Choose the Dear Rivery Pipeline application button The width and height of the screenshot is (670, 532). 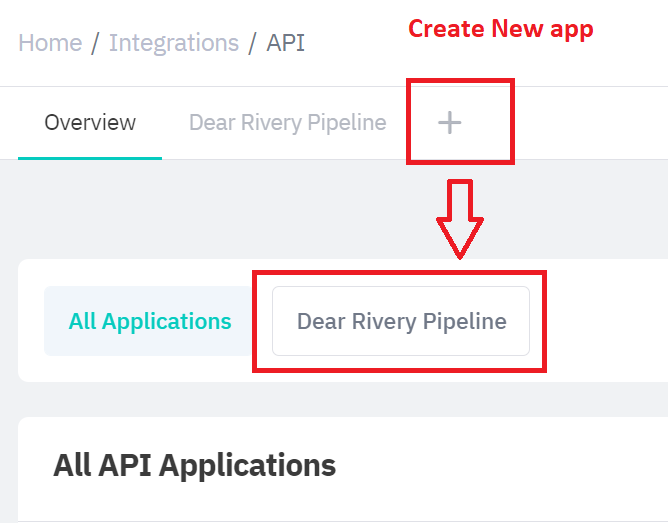pos(401,322)
